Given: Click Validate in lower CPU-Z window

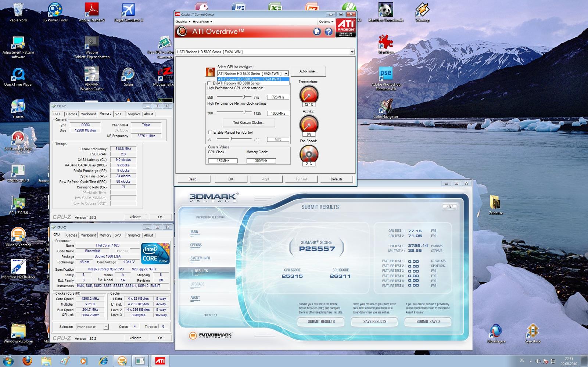Looking at the screenshot, I should tap(135, 338).
